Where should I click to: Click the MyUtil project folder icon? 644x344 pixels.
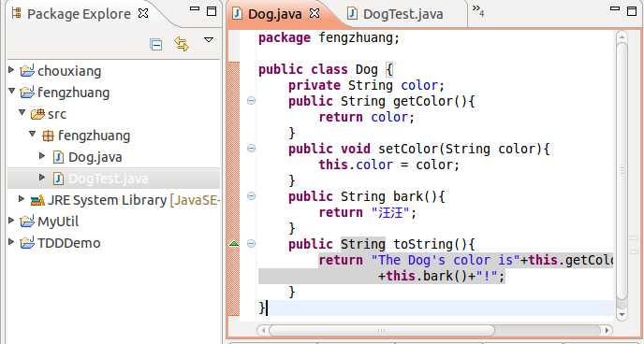[x=27, y=222]
